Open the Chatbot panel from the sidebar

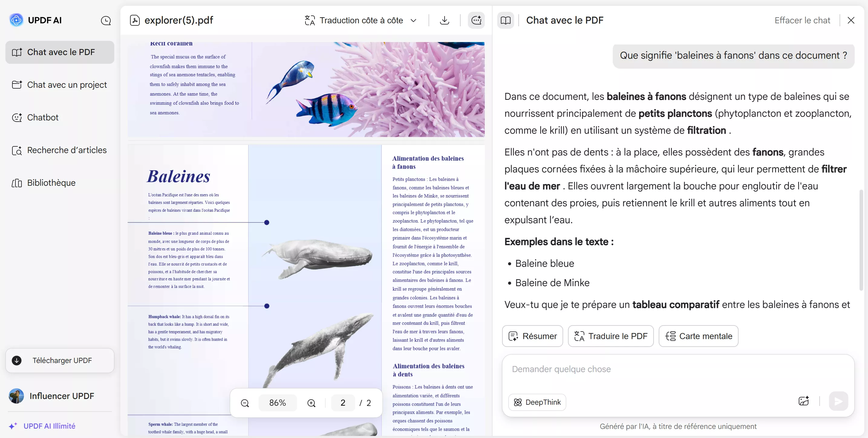[42, 117]
